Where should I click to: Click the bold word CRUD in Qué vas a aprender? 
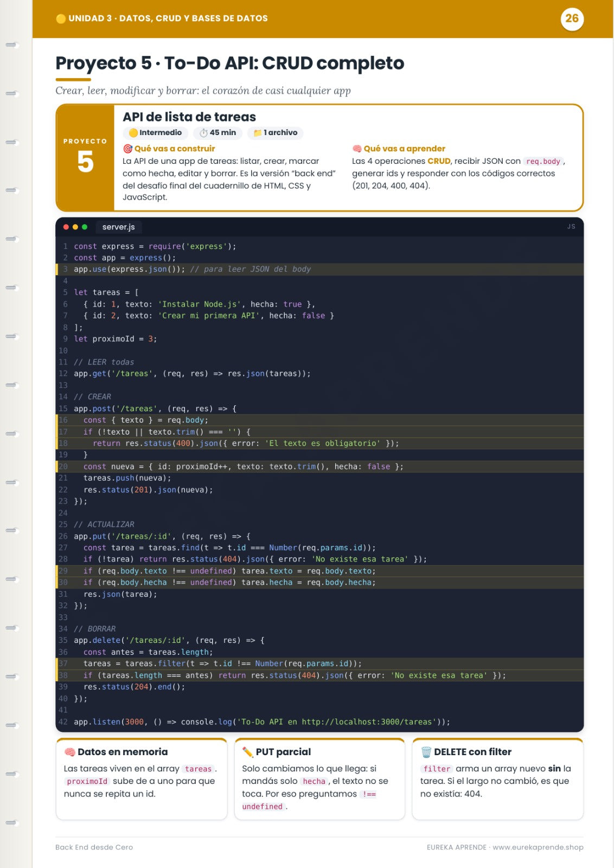coord(439,161)
